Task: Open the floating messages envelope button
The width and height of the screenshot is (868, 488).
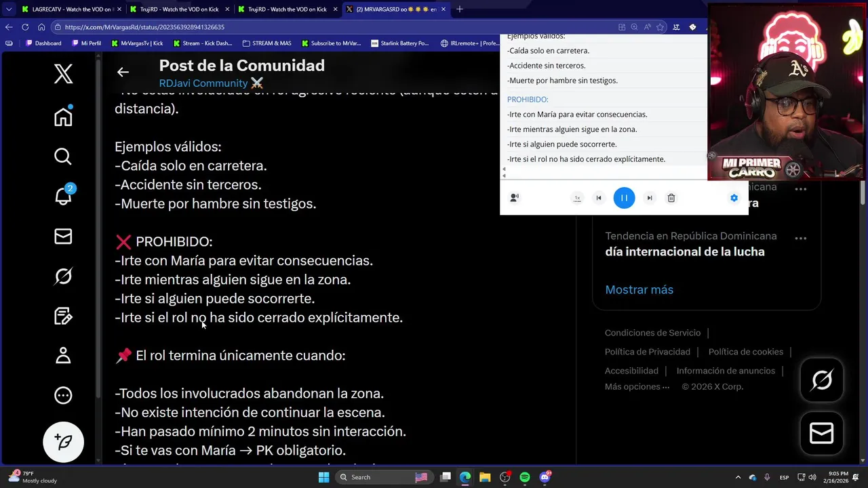Action: 822,433
